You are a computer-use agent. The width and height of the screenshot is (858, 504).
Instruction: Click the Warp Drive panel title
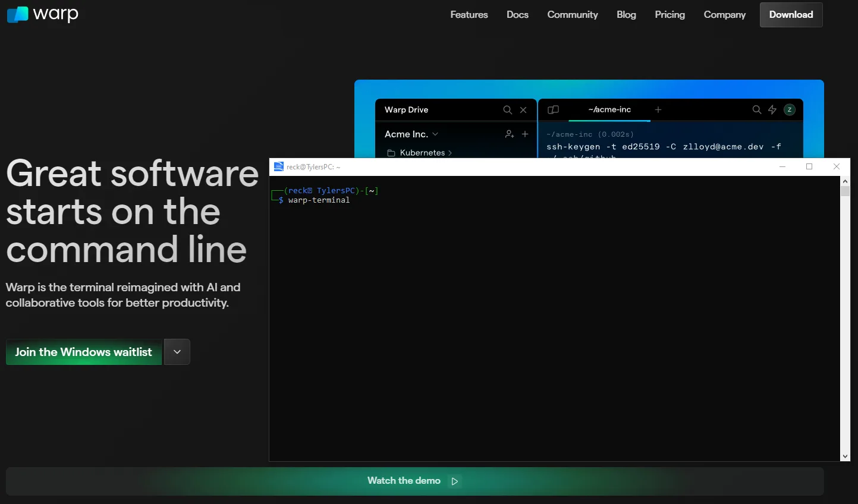coord(406,110)
